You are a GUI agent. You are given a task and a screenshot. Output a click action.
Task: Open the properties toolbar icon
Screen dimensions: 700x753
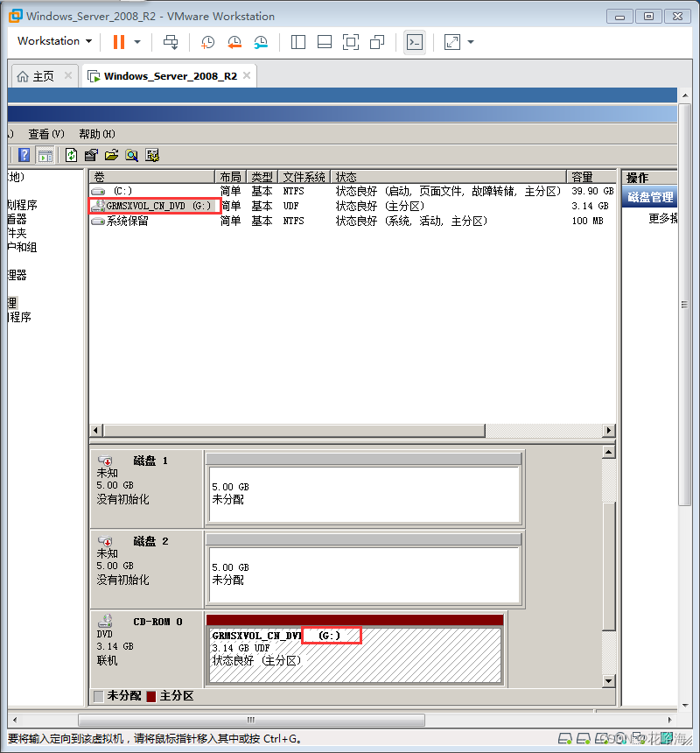[91, 155]
